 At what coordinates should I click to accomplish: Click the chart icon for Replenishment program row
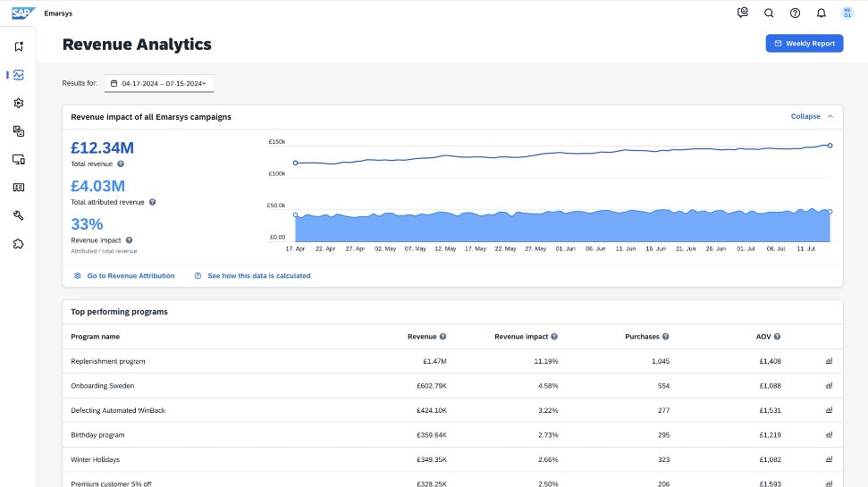829,361
